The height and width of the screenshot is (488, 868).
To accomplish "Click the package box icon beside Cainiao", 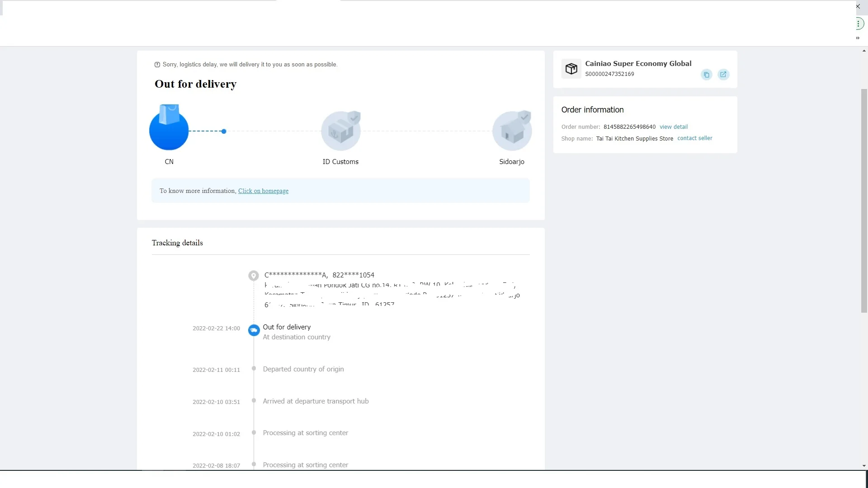I will tap(571, 69).
